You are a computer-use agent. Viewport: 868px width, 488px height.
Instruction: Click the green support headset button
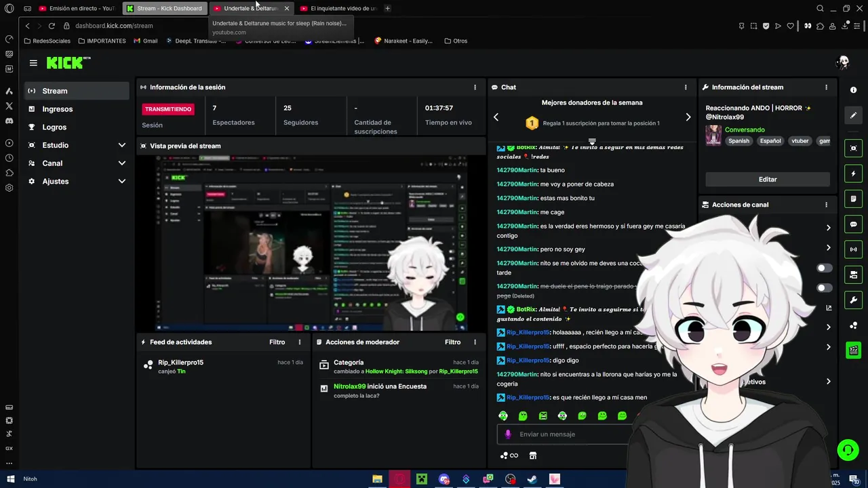848,449
